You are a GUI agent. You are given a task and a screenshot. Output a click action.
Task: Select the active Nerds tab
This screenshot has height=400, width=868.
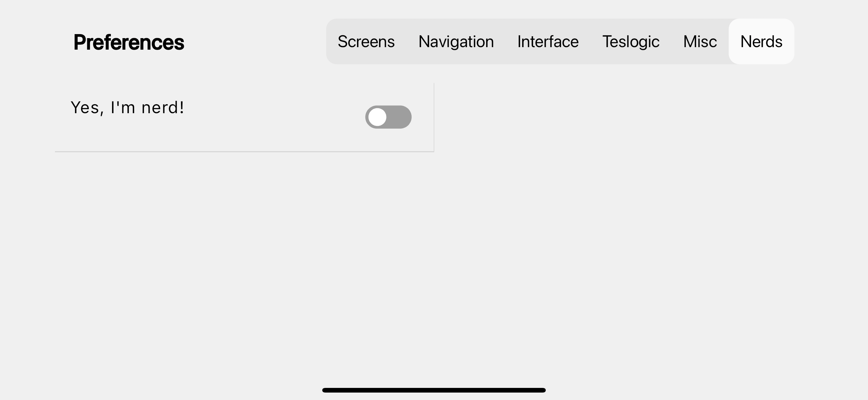(x=761, y=42)
